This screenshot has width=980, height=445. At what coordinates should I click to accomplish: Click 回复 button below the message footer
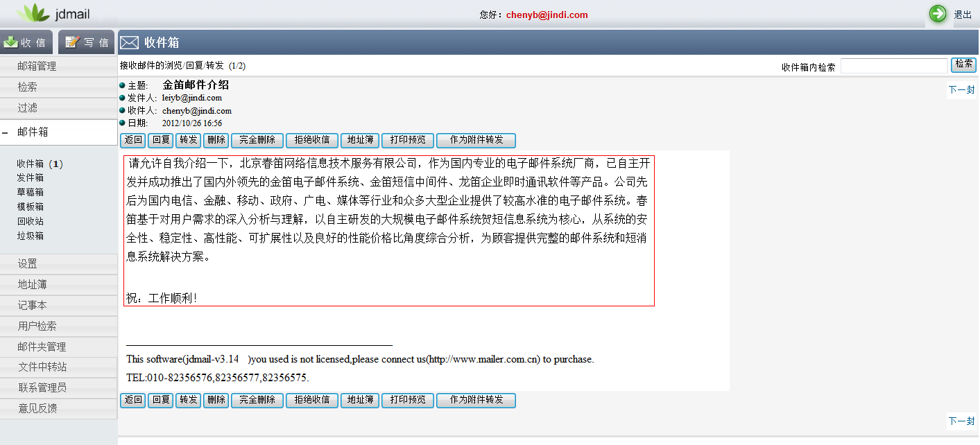pos(161,401)
